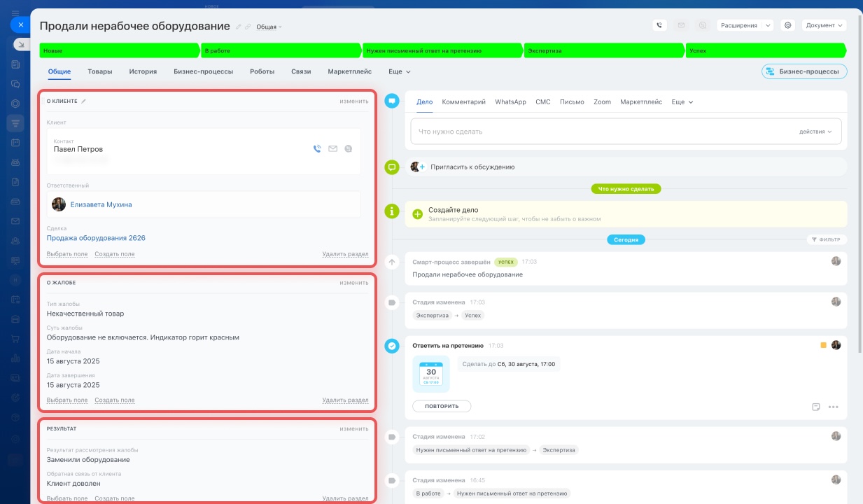Open the Маркетплейс tab in top row
Image resolution: width=863 pixels, height=504 pixels.
click(x=350, y=71)
